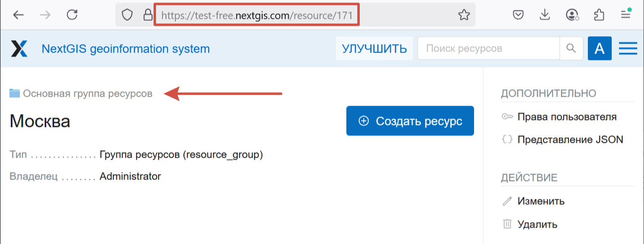Reload the page in the browser
644x244 pixels.
pos(72,15)
